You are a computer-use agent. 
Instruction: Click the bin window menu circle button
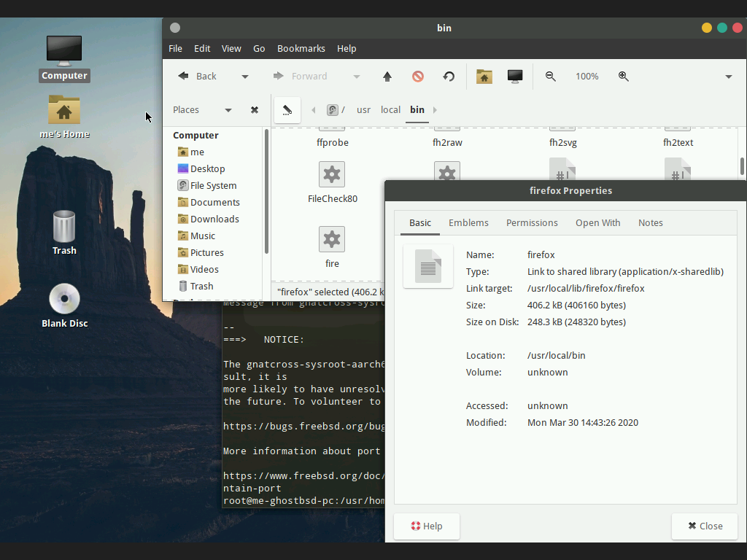coord(175,28)
